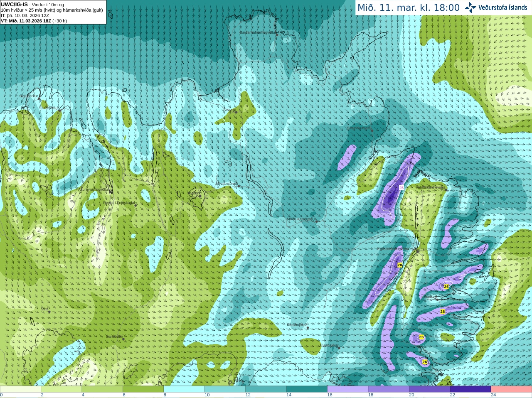Click the legend scale value 24
The width and height of the screenshot is (532, 398).
coord(493,395)
